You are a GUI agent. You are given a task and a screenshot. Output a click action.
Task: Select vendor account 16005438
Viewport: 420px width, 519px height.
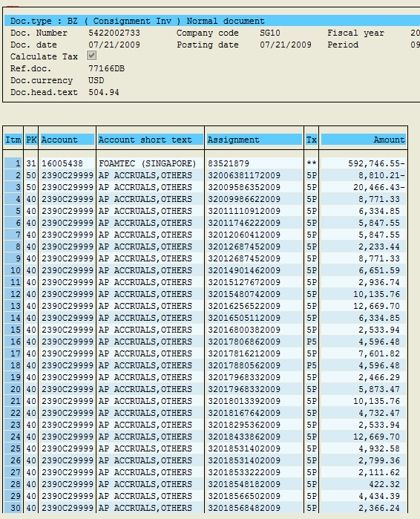coord(62,163)
